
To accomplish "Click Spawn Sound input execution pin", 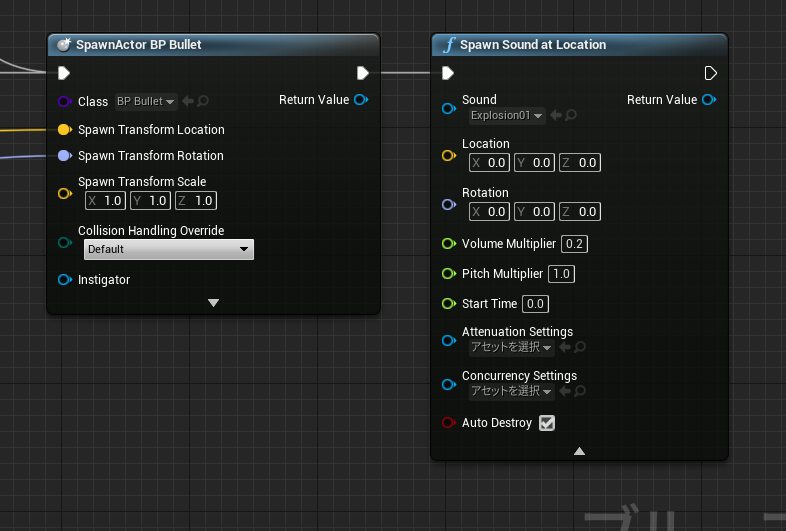I will [x=448, y=73].
